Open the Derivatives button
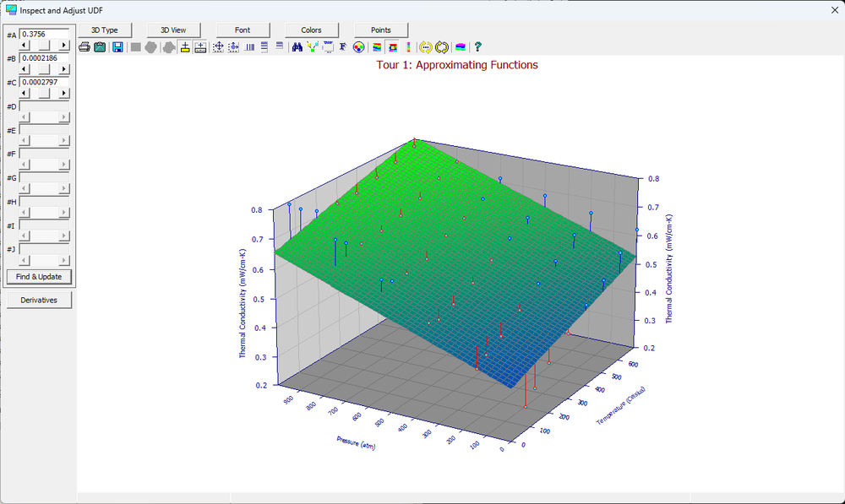The height and width of the screenshot is (504, 845). pos(39,300)
